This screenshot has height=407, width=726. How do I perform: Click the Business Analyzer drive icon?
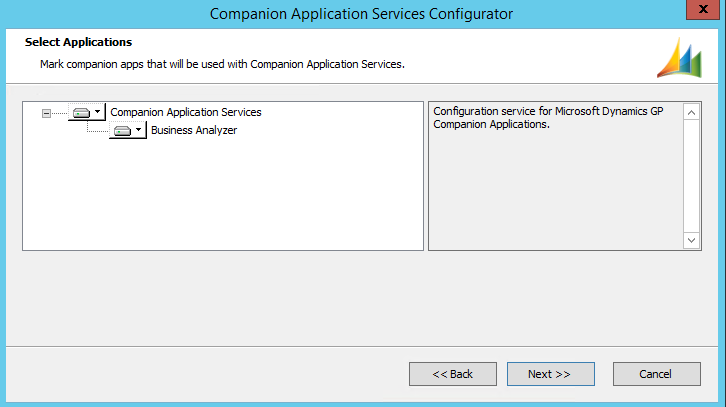(122, 131)
